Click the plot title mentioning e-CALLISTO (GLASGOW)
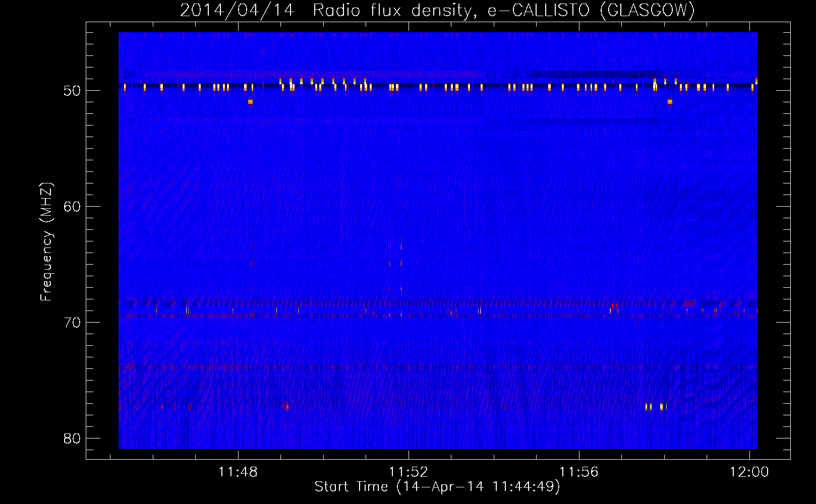Screen dimensions: 816x504 [x=437, y=10]
